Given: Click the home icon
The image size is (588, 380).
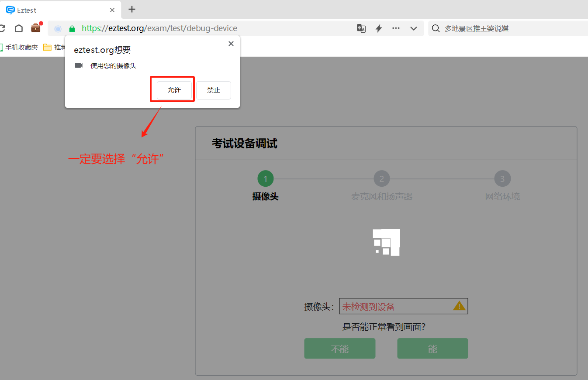Looking at the screenshot, I should [19, 28].
